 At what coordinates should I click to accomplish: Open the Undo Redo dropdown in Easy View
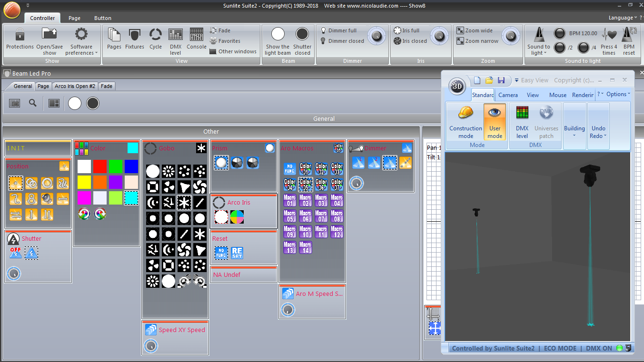pos(598,127)
